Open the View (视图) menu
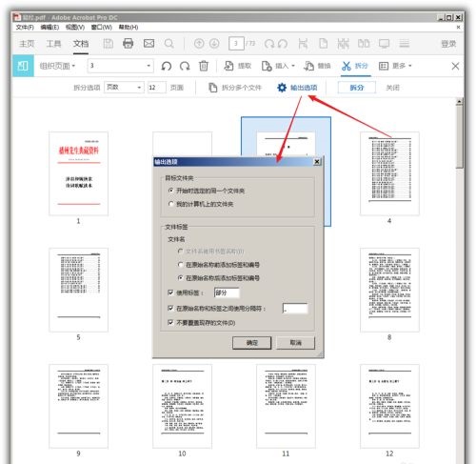Viewport: 476px width, 464px height. 75,28
